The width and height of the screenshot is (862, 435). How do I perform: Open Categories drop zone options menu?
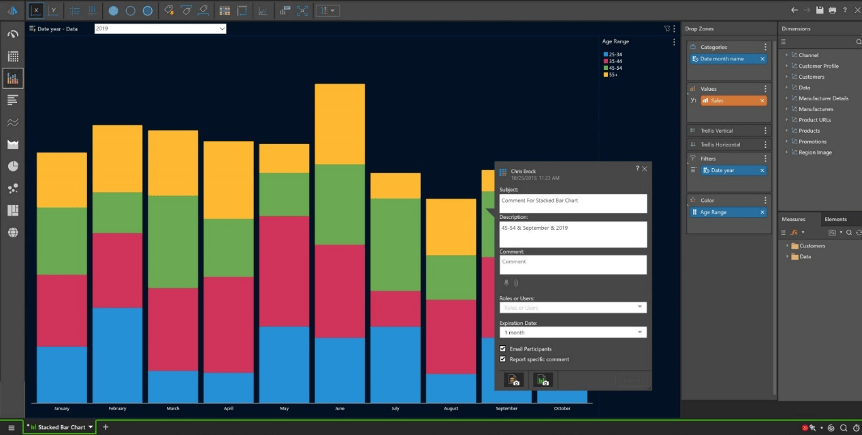pos(765,47)
